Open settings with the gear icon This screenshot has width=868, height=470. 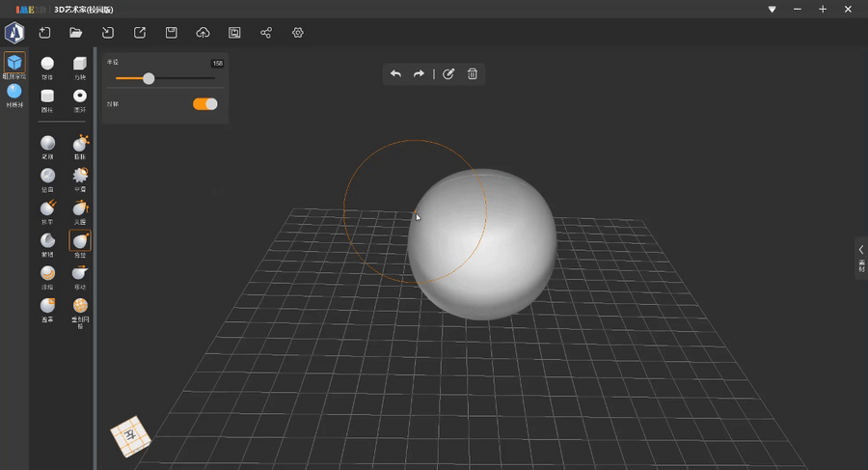click(298, 33)
